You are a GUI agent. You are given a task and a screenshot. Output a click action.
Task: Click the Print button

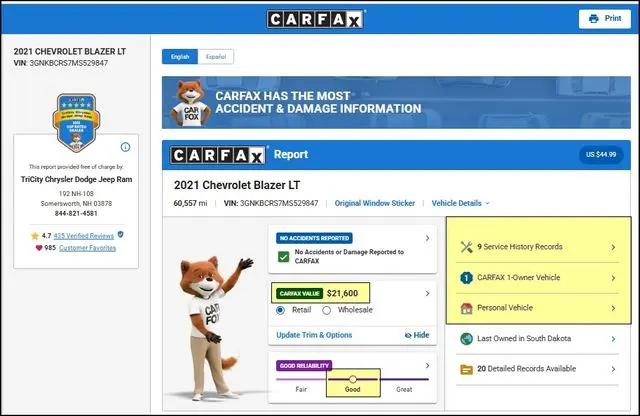(x=604, y=18)
